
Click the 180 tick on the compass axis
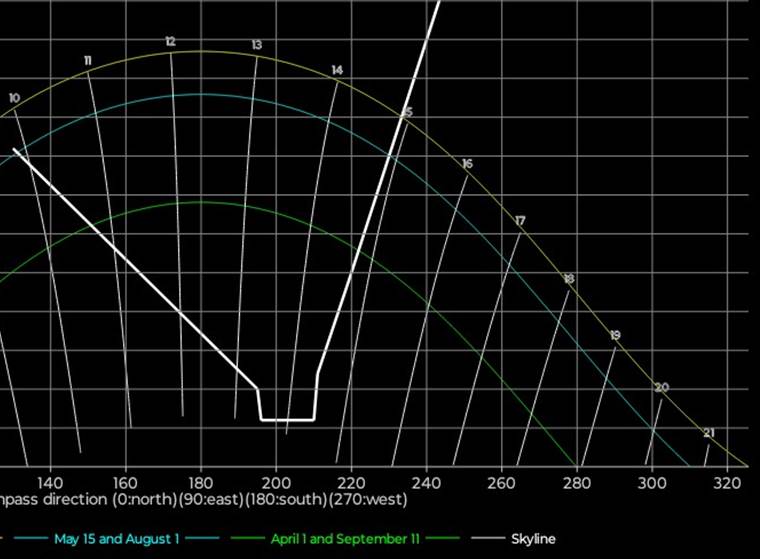click(201, 481)
